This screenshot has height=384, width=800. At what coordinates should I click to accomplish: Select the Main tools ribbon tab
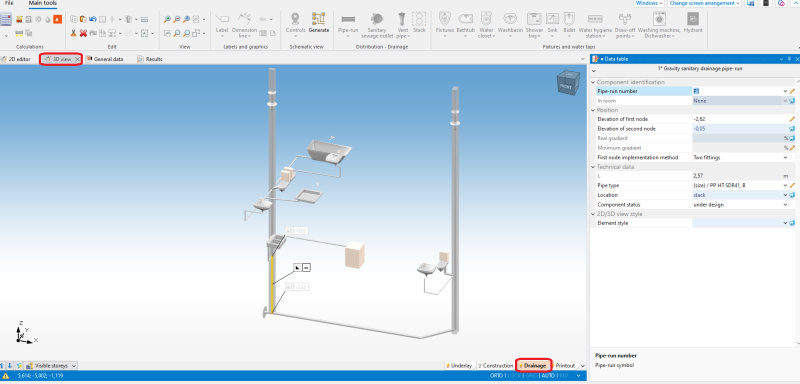coord(43,3)
